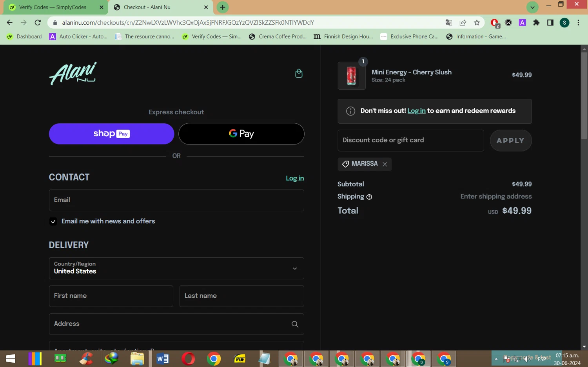Screen dimensions: 588x367
Task: Open the PDF app in the taskbar
Action: click(x=240, y=358)
